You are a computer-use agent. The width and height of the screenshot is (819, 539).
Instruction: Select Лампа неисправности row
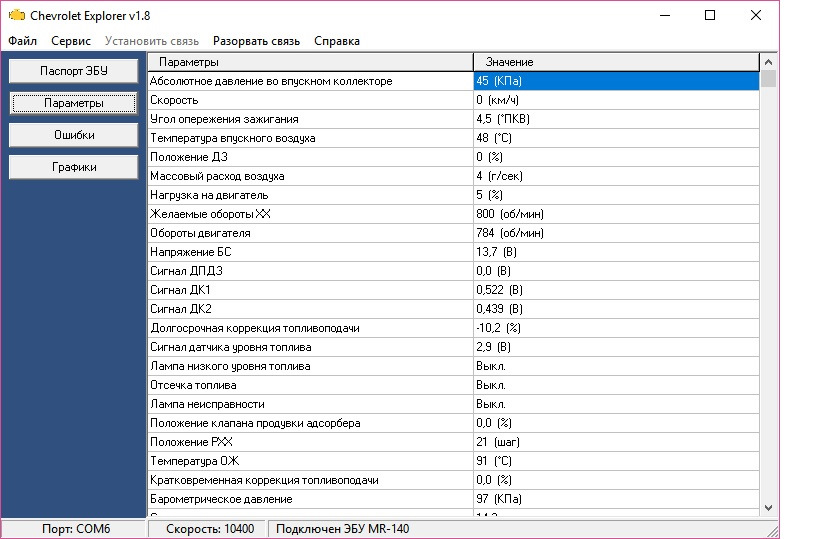coord(453,404)
